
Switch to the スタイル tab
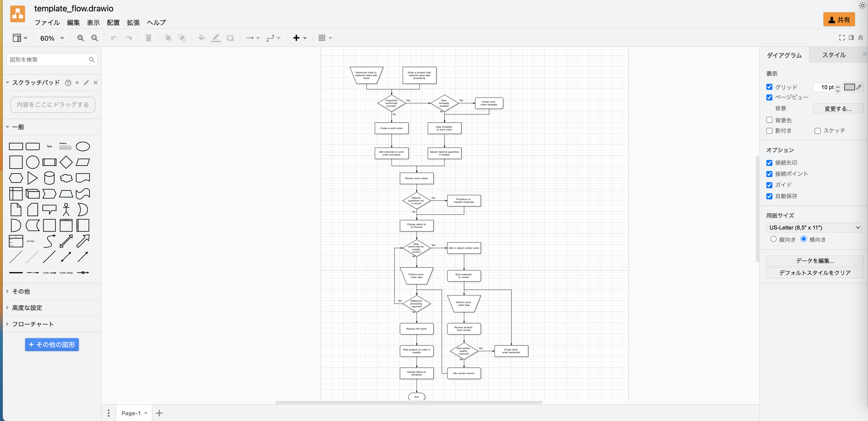tap(834, 55)
